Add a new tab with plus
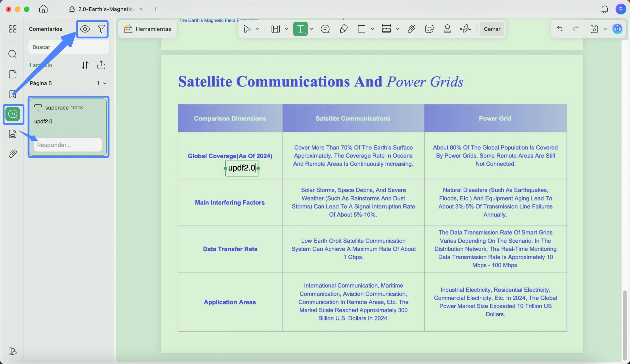 (x=156, y=9)
